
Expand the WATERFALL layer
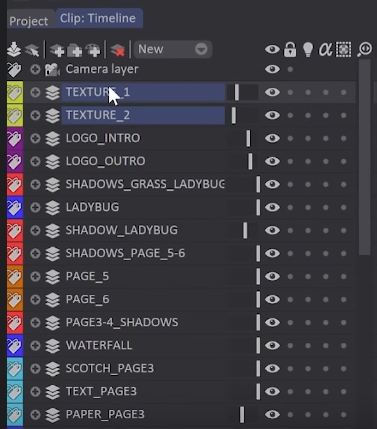[35, 345]
